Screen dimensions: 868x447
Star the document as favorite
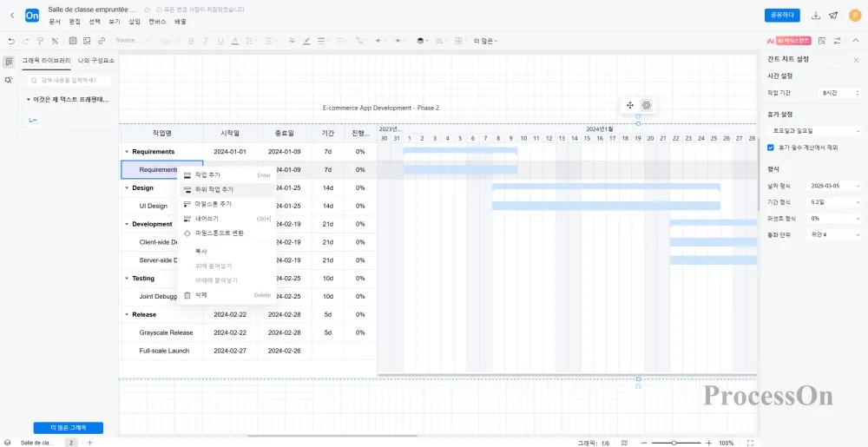click(x=147, y=10)
